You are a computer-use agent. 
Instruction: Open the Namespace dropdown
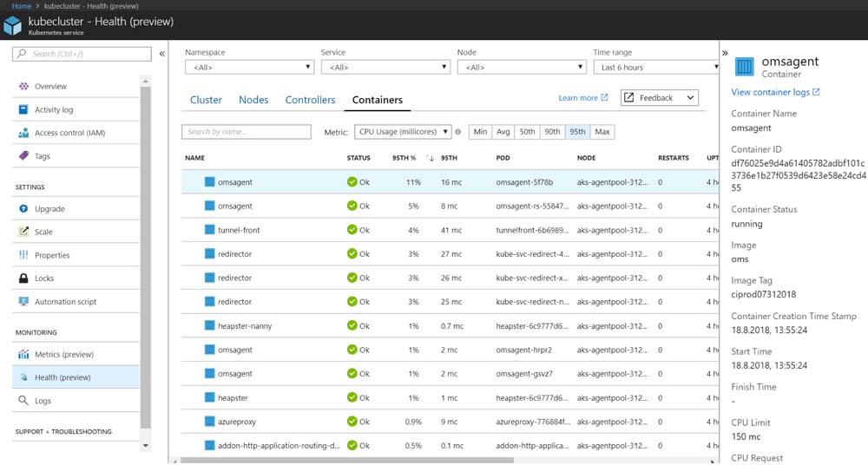tap(249, 67)
